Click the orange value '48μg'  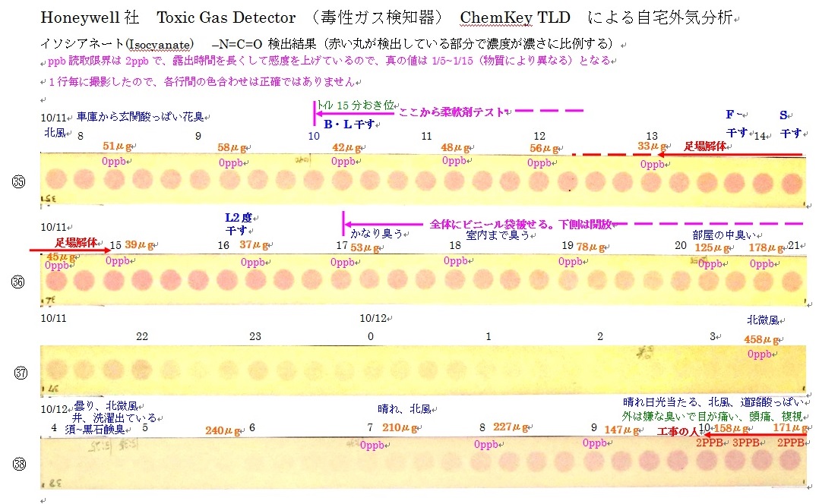[x=456, y=148]
